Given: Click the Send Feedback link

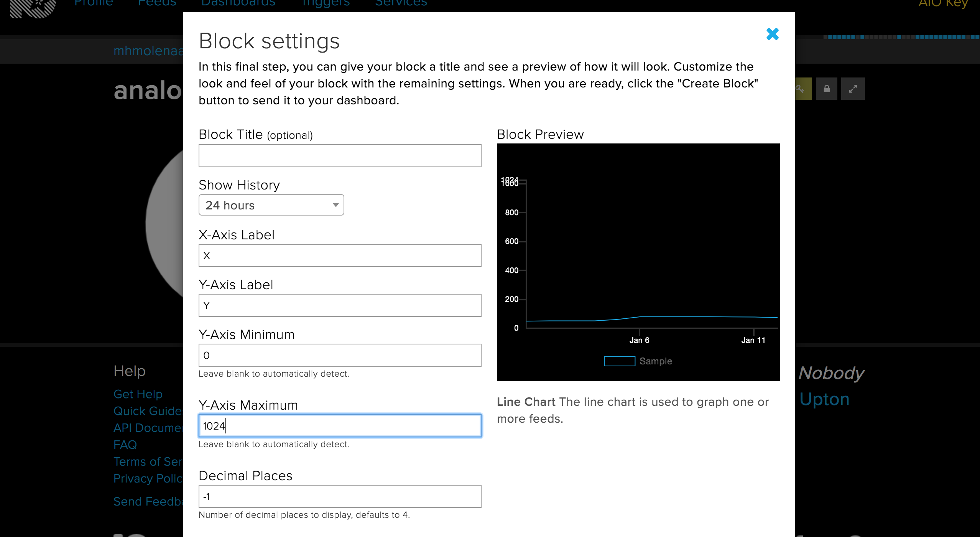Looking at the screenshot, I should pos(148,501).
